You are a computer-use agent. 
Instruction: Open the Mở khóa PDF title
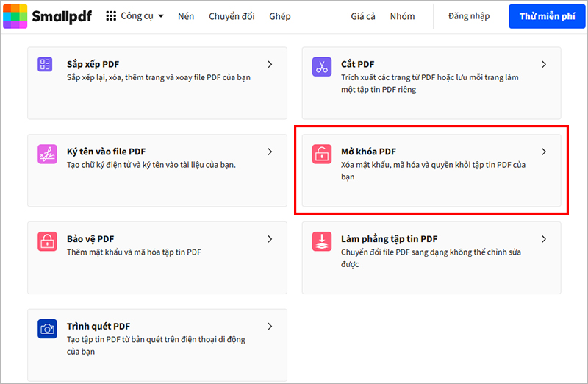pyautogui.click(x=369, y=152)
